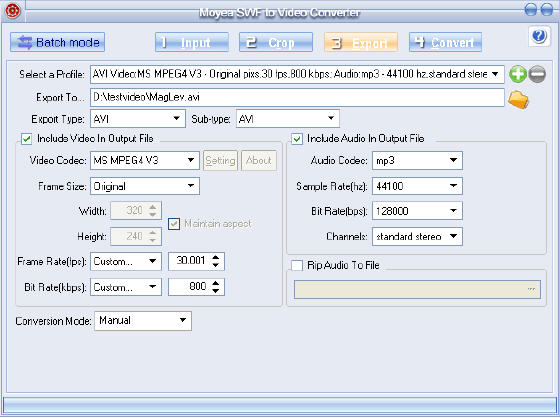Screen dimensions: 560x418
Task: Browse export folder with the yellow folder icon
Action: [x=518, y=99]
